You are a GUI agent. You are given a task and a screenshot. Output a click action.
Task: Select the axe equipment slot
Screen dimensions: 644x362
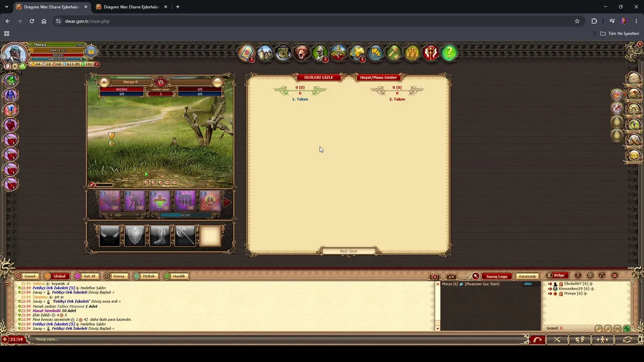pos(185,236)
